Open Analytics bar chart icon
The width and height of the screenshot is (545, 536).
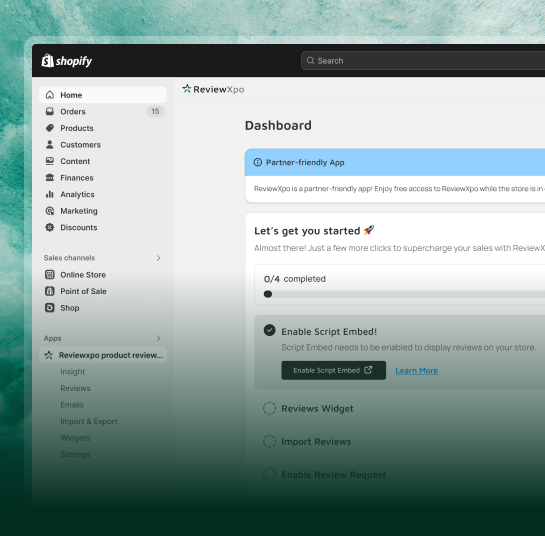[x=50, y=194]
